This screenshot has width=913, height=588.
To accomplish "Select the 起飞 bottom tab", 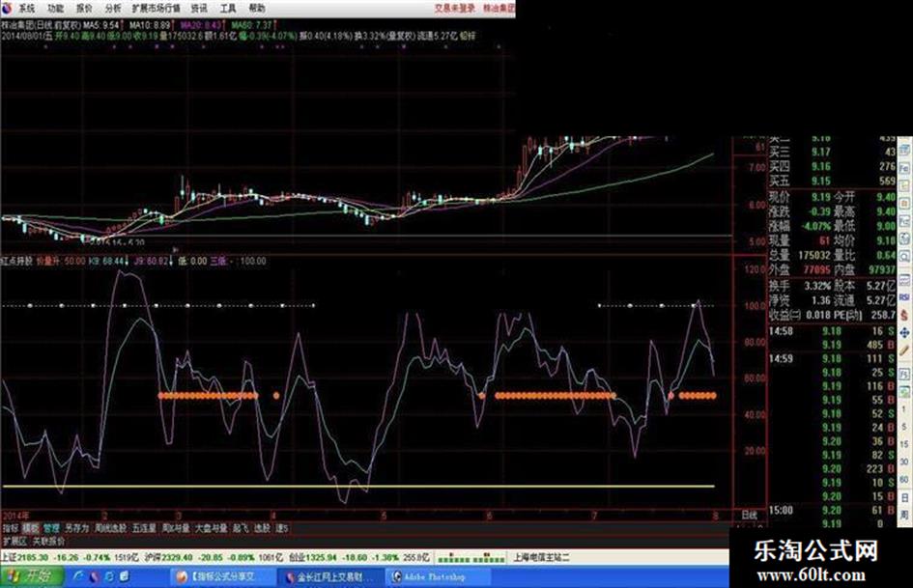I will (242, 528).
